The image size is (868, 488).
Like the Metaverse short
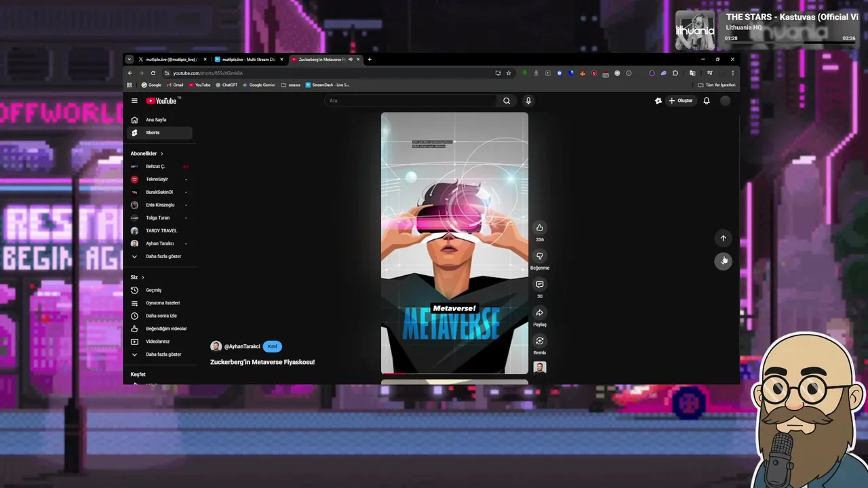[540, 228]
